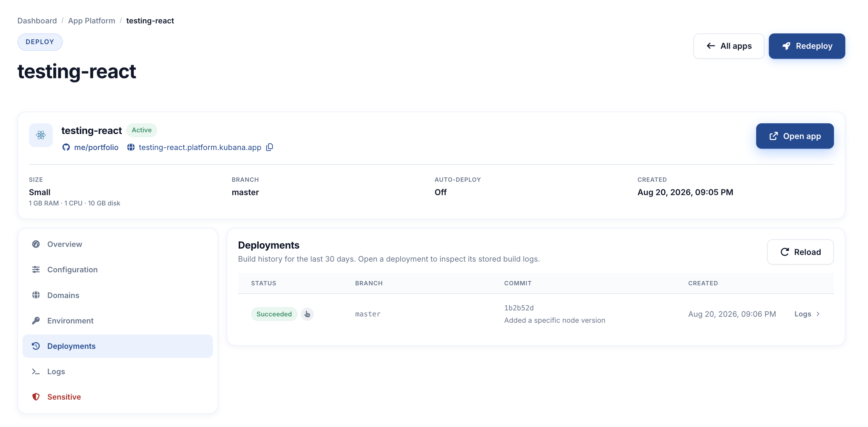Screen dimensions: 868x427
Task: Click created date Aug 20, 2026, 09:05 PM
Action: [x=685, y=192]
